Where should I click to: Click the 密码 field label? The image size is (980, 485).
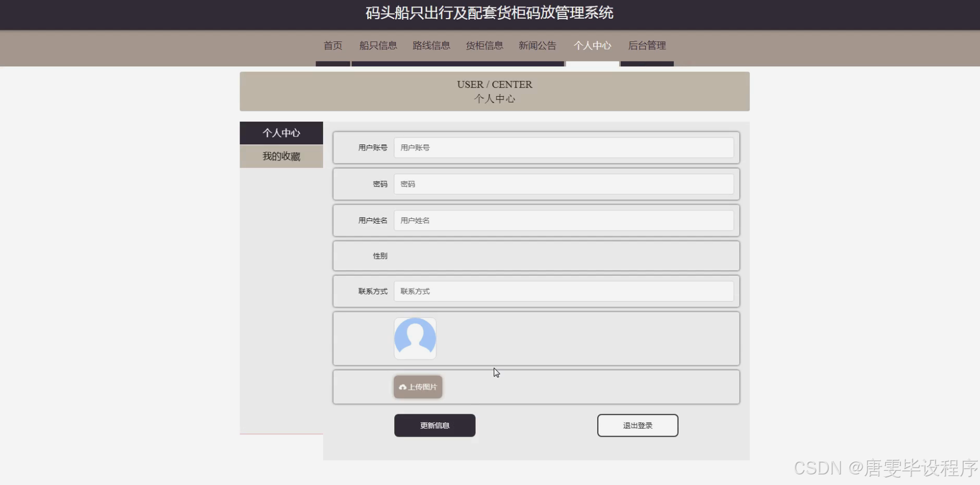(380, 184)
